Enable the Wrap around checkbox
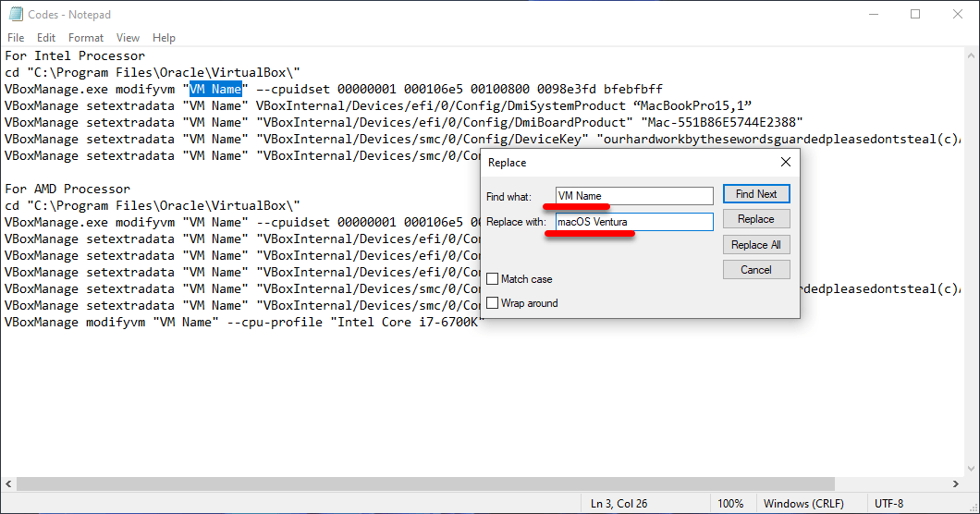Viewport: 980px width, 514px height. point(493,302)
